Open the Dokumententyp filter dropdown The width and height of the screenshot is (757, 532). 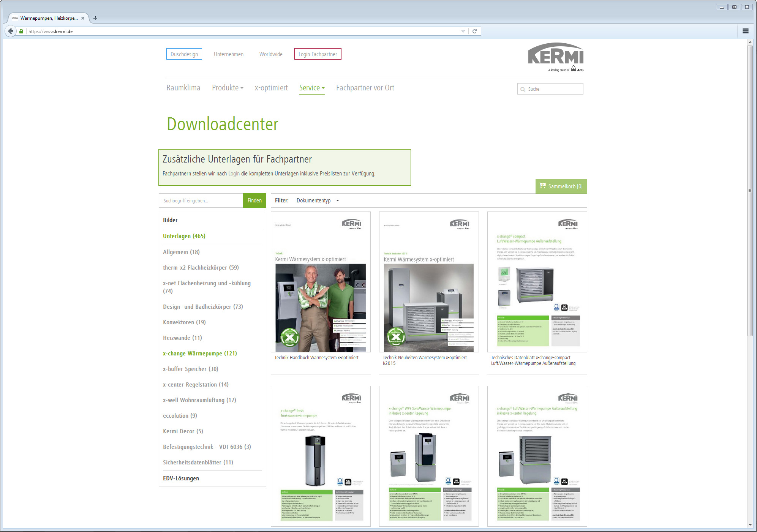tap(318, 200)
